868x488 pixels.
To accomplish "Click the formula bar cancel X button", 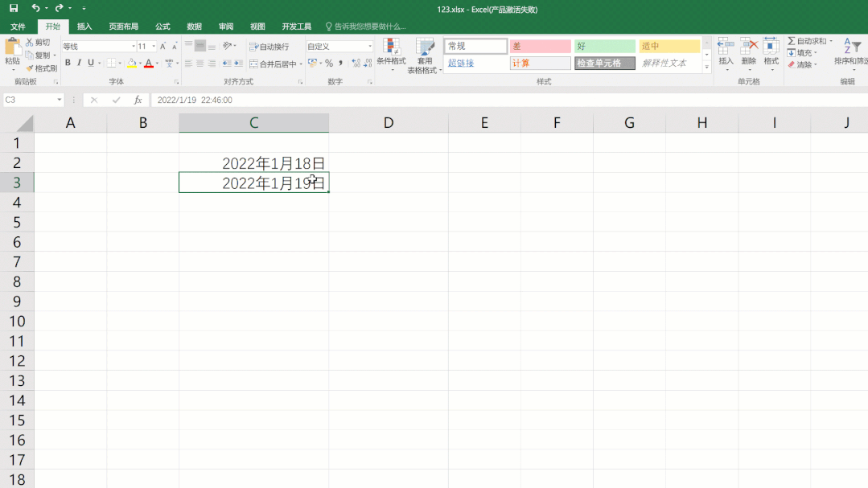I will tap(94, 100).
